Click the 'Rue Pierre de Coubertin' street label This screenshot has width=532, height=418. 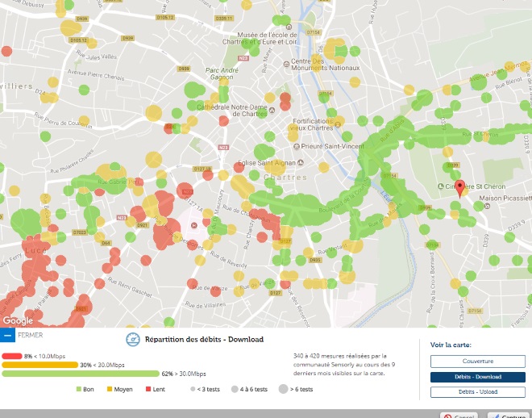63,120
